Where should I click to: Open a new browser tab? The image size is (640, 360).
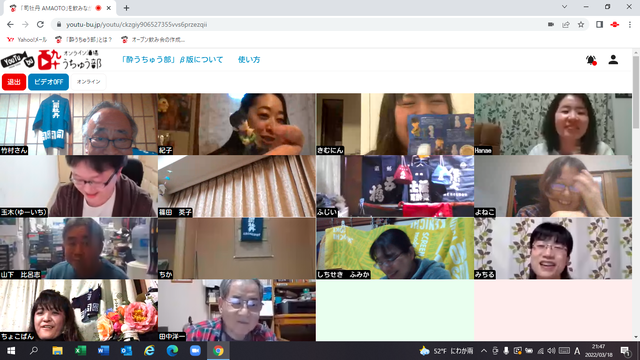[126, 8]
